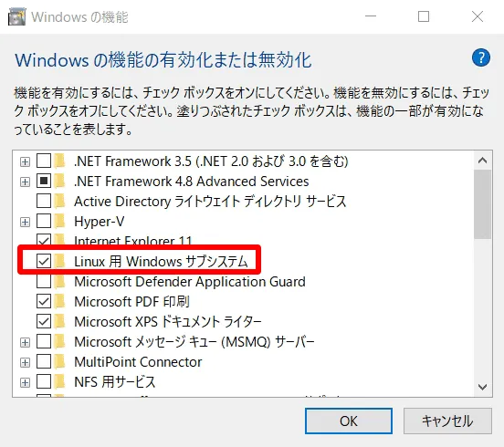Click folder icon beside NFS 用サービス

point(60,382)
